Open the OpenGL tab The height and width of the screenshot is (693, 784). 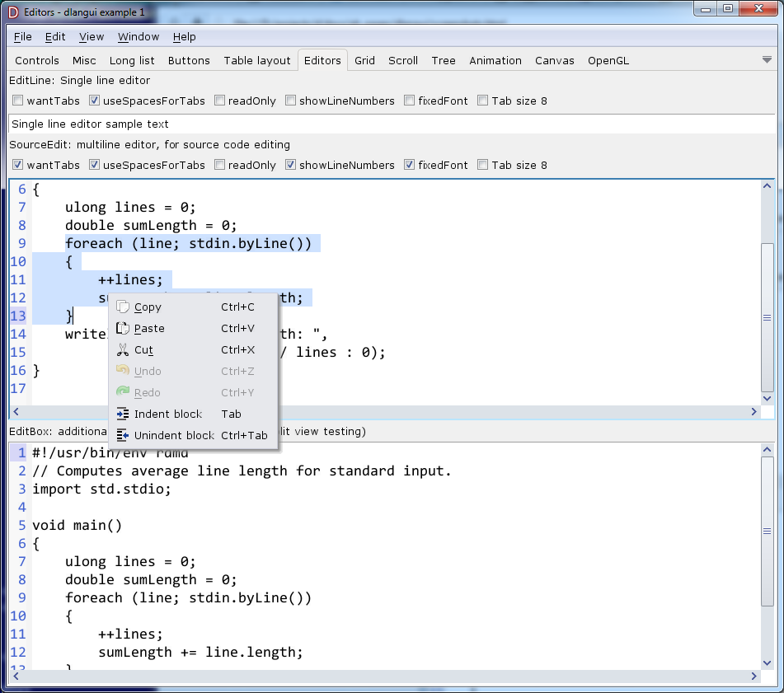(x=608, y=61)
